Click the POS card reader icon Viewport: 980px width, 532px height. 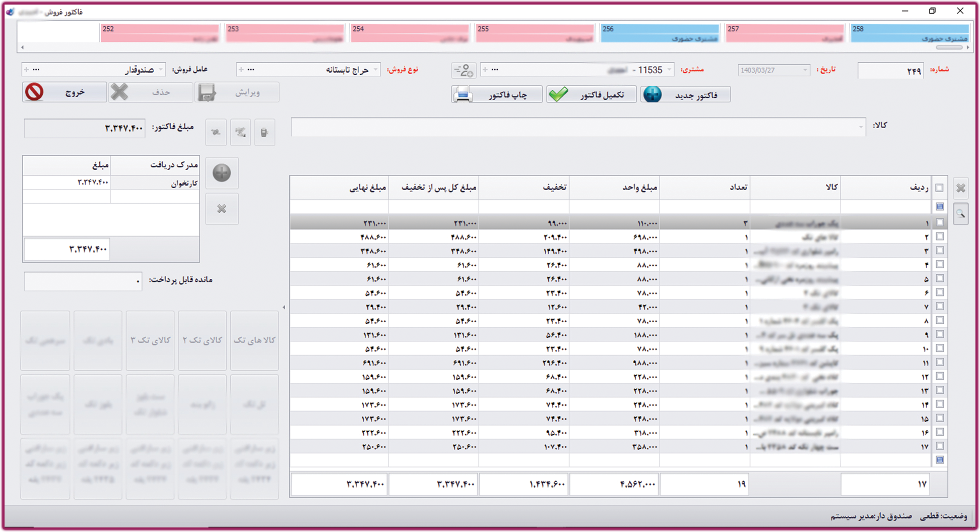point(265,133)
